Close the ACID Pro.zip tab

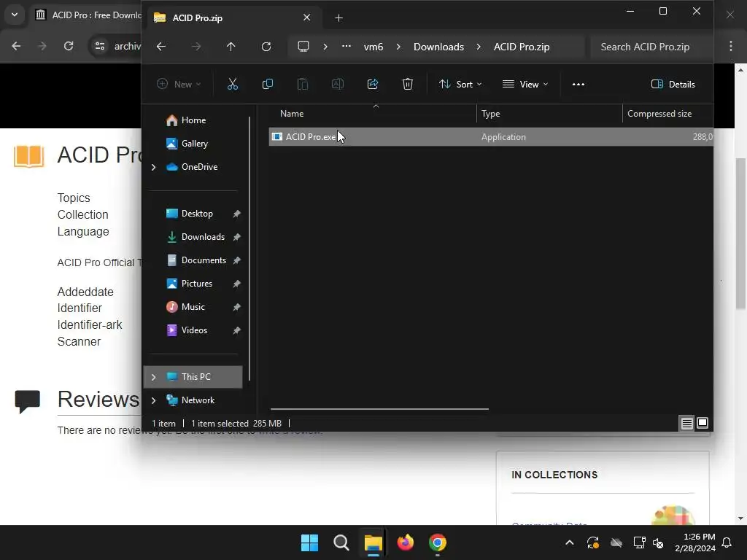pos(307,17)
